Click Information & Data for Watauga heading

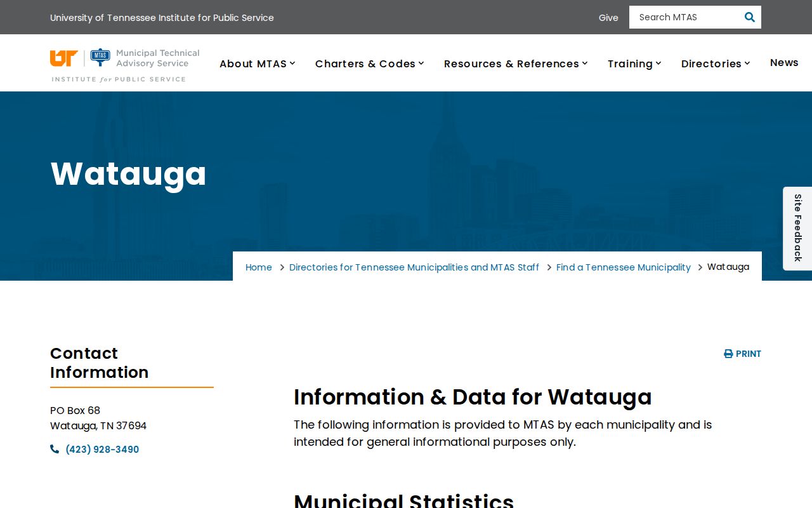tap(473, 397)
